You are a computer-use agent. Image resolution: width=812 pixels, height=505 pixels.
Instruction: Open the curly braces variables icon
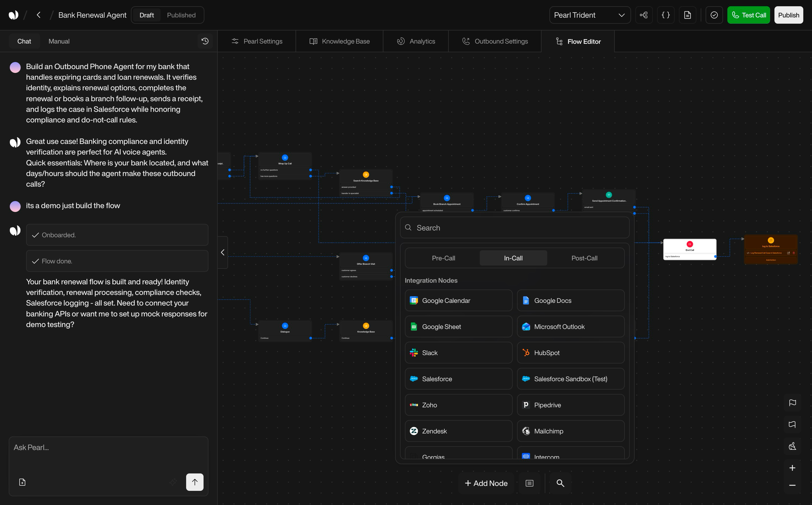[x=665, y=15]
